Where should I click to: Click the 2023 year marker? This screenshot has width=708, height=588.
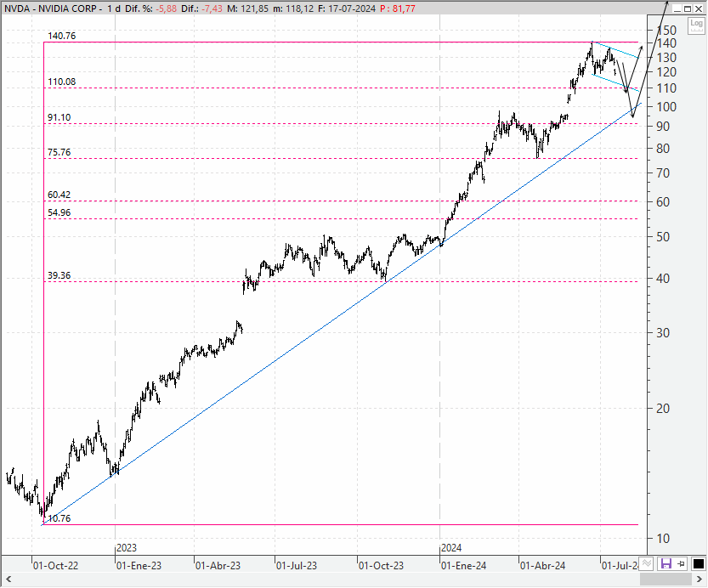click(x=127, y=548)
